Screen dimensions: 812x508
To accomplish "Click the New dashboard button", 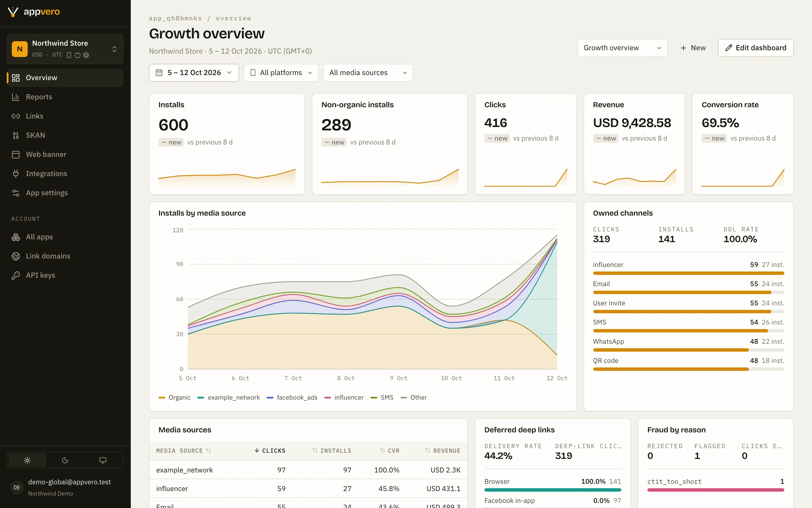I will point(692,48).
